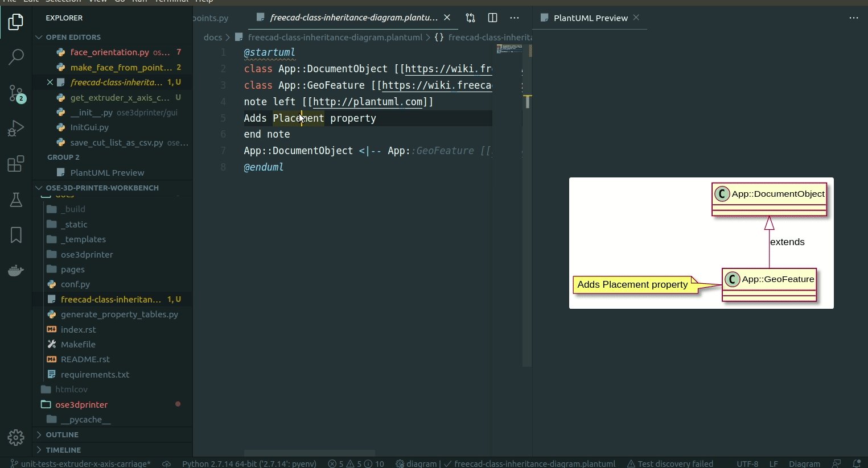Screen dimensions: 868x468
Task: Open the Docker view
Action: coord(16,270)
